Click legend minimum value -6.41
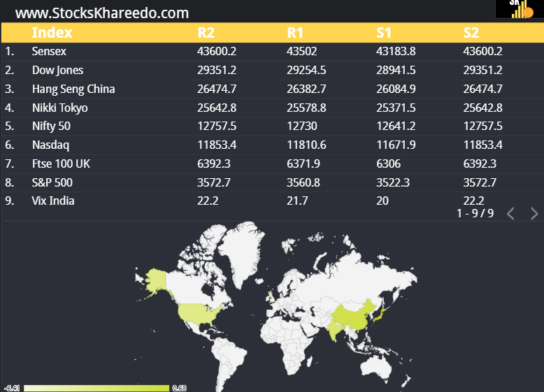 coord(12,389)
